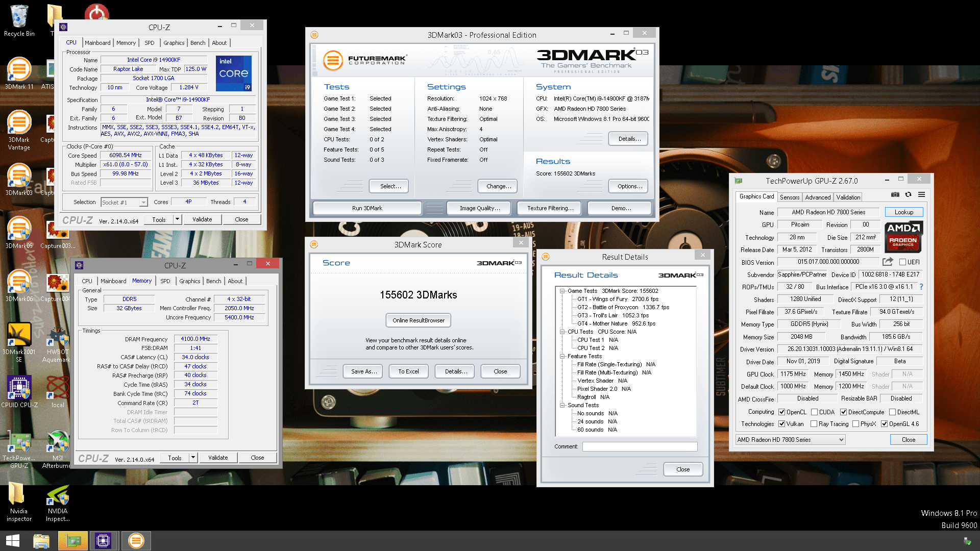
Task: Click the Bus Interface question mark icon
Action: pos(921,287)
